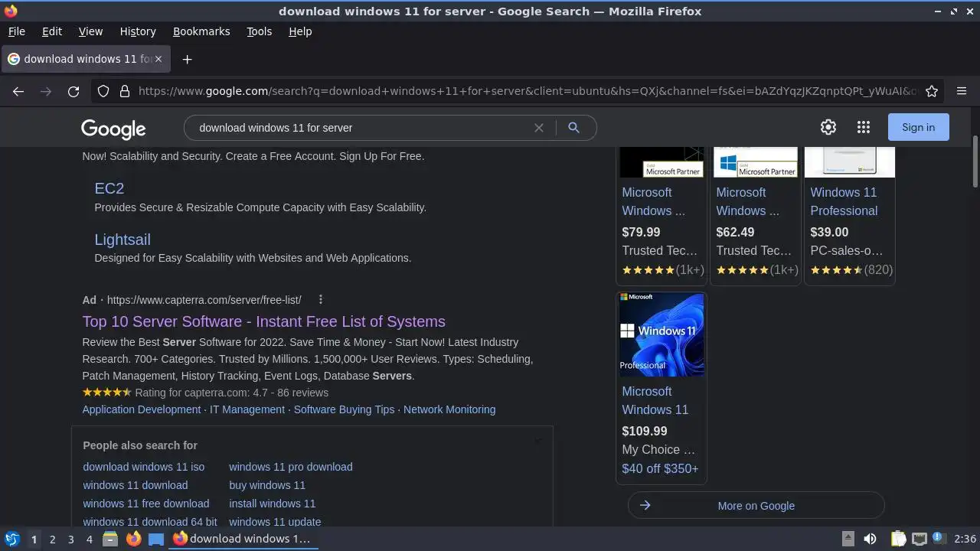The width and height of the screenshot is (980, 551).
Task: Open the Google apps grid
Action: (x=864, y=127)
